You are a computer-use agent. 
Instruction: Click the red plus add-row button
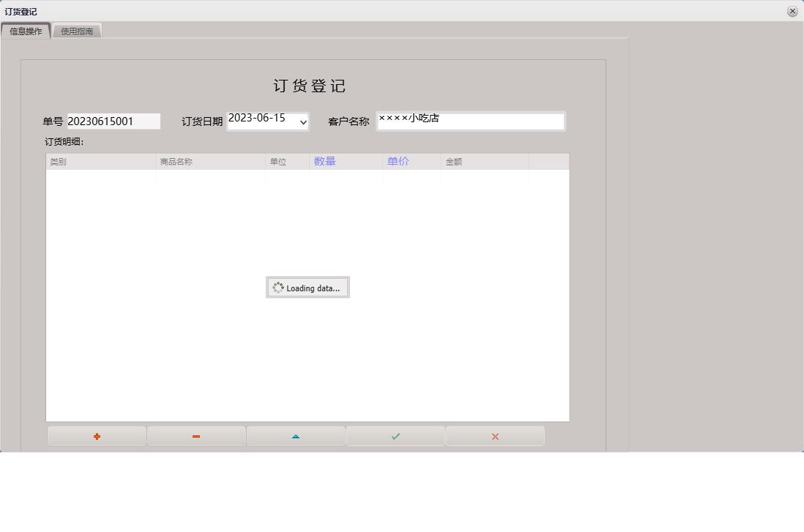[x=97, y=436]
